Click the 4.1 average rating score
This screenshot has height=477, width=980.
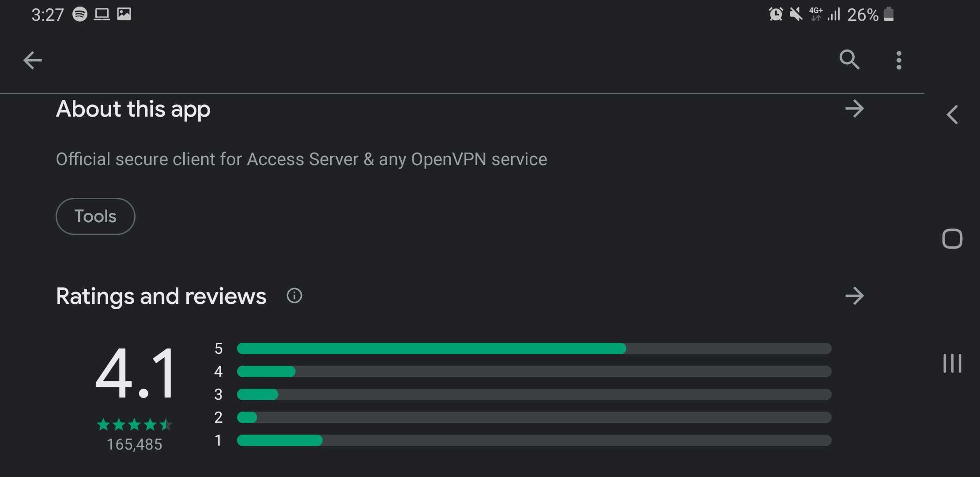[135, 373]
